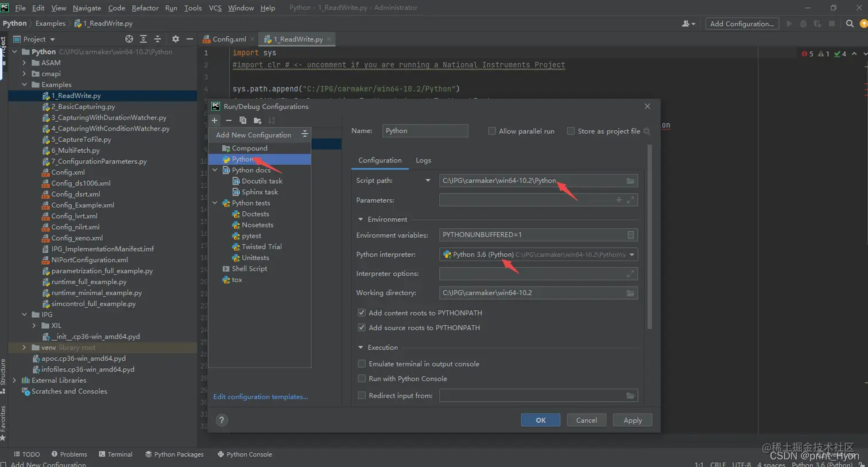
Task: Click the remove configuration minus icon in dialog
Action: click(x=228, y=121)
